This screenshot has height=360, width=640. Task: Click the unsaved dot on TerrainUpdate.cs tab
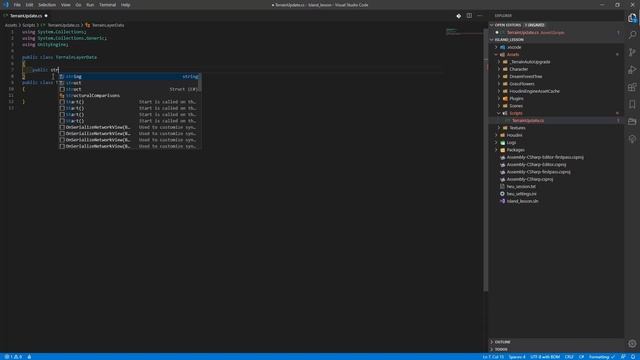[46, 16]
